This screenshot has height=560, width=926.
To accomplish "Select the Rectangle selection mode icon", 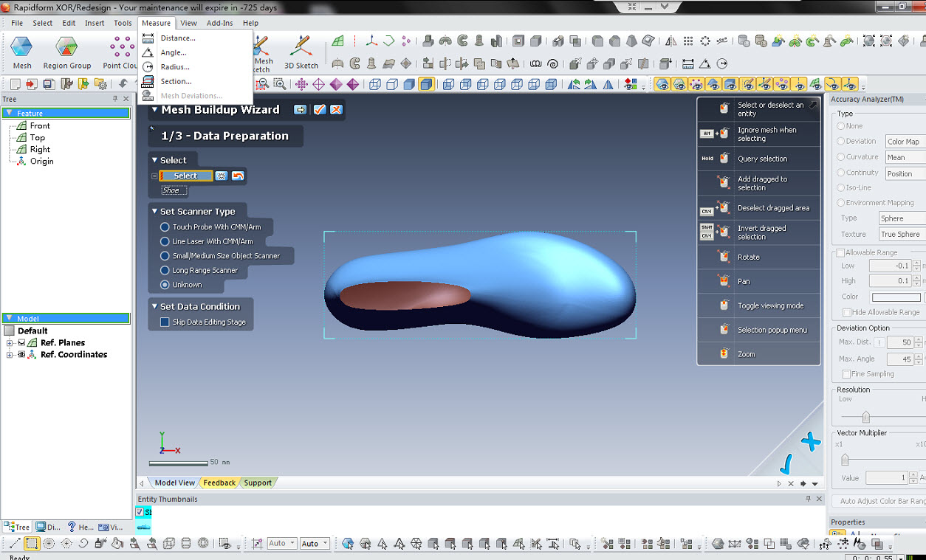I will (x=32, y=544).
